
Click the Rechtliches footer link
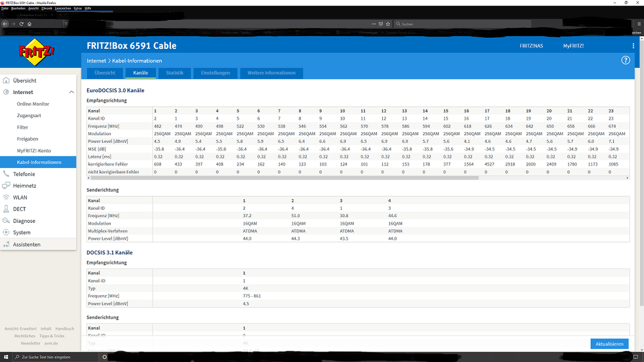(x=24, y=336)
